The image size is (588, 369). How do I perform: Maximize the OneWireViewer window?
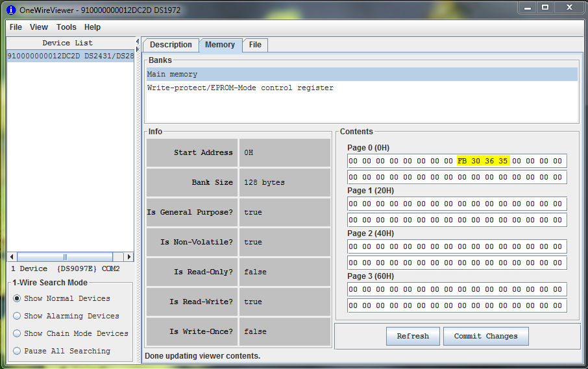click(x=545, y=8)
